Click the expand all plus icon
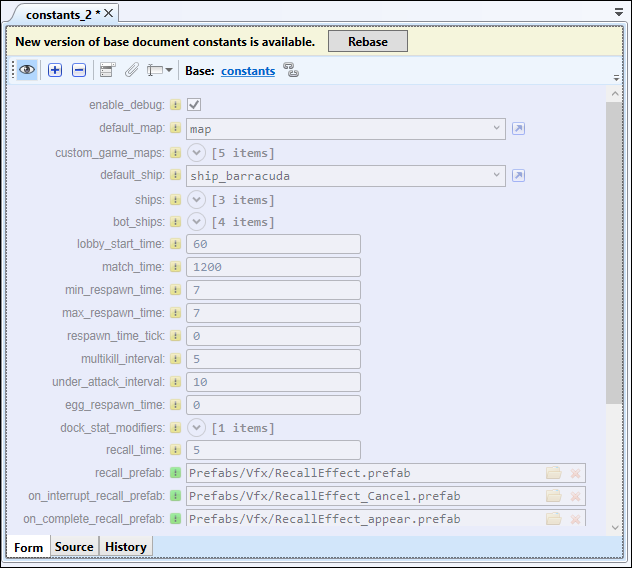 55,70
